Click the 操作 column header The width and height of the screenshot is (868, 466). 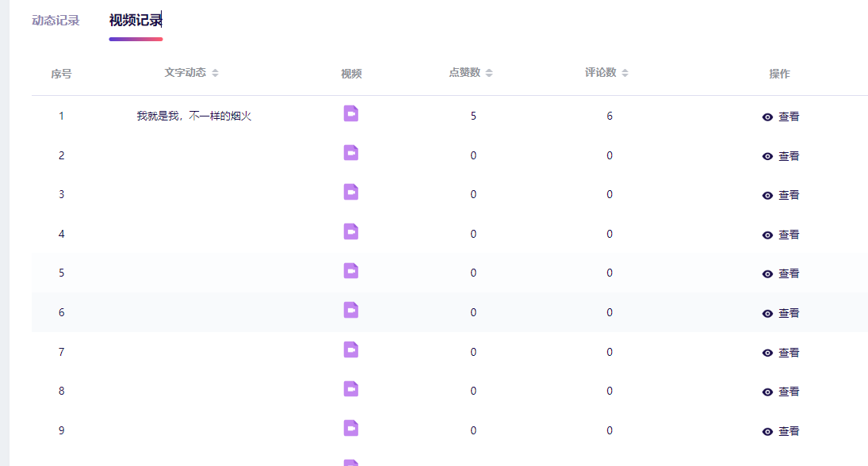click(779, 74)
